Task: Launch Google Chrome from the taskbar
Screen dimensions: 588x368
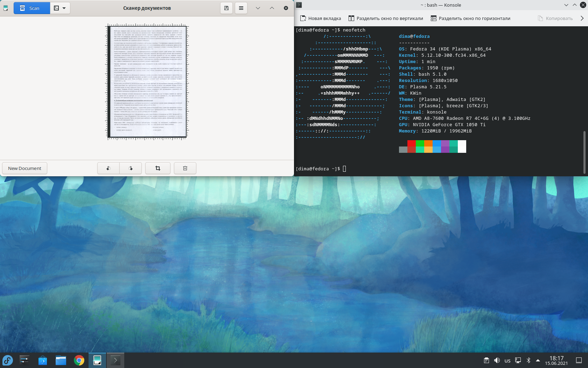Action: pos(79,360)
